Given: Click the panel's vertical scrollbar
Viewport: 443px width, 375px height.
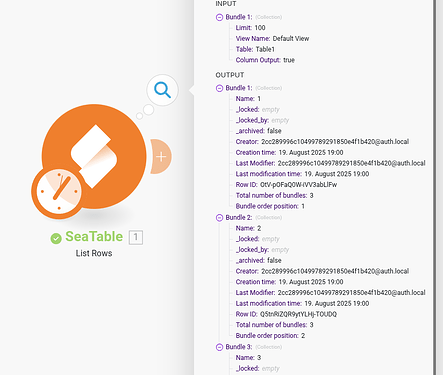Looking at the screenshot, I should [435, 187].
